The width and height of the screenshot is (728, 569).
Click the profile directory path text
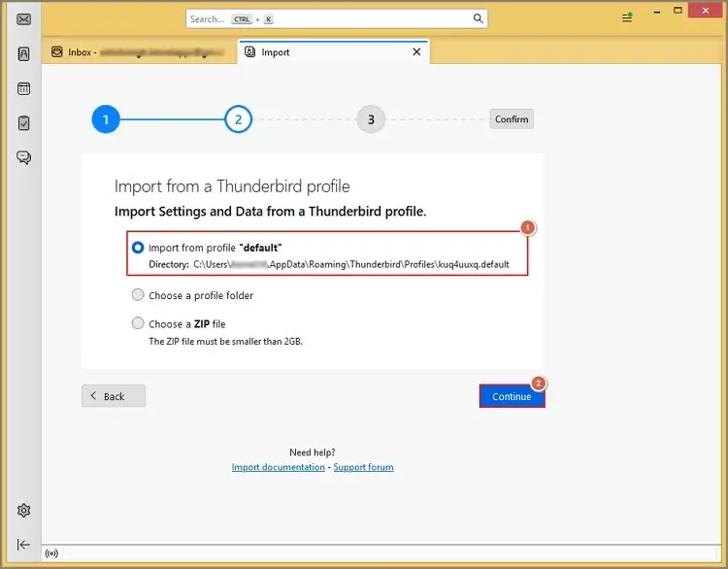(x=351, y=265)
